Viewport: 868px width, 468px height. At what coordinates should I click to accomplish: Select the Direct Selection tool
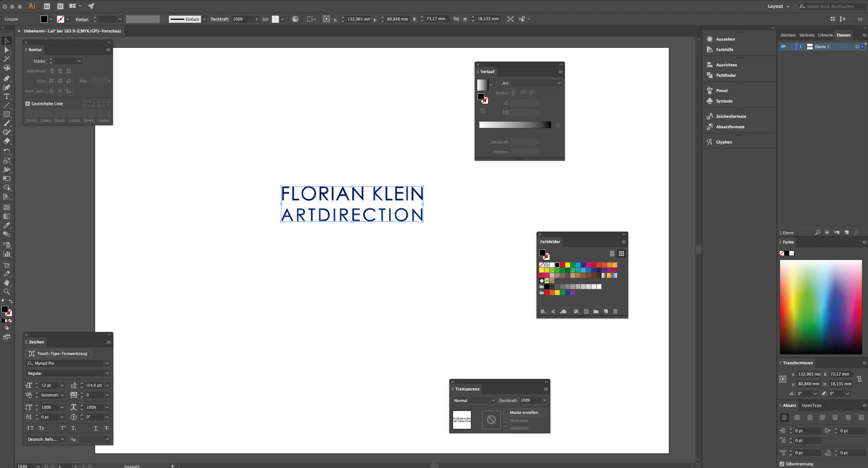point(6,50)
